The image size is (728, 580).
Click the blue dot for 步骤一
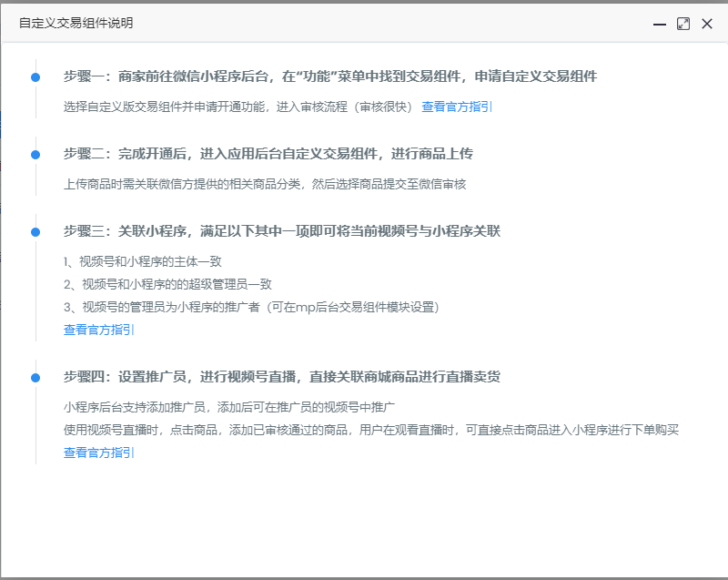35,77
